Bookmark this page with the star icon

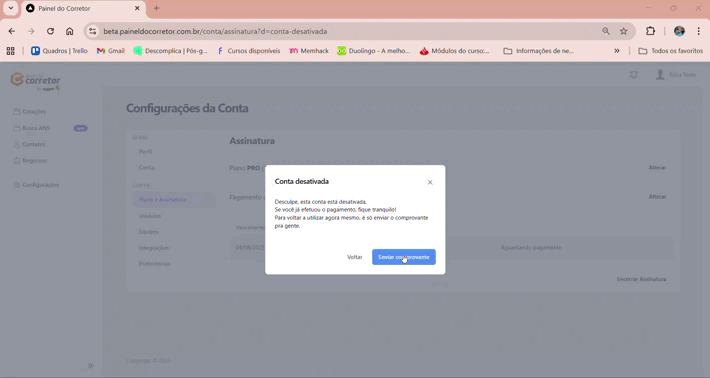(x=624, y=31)
